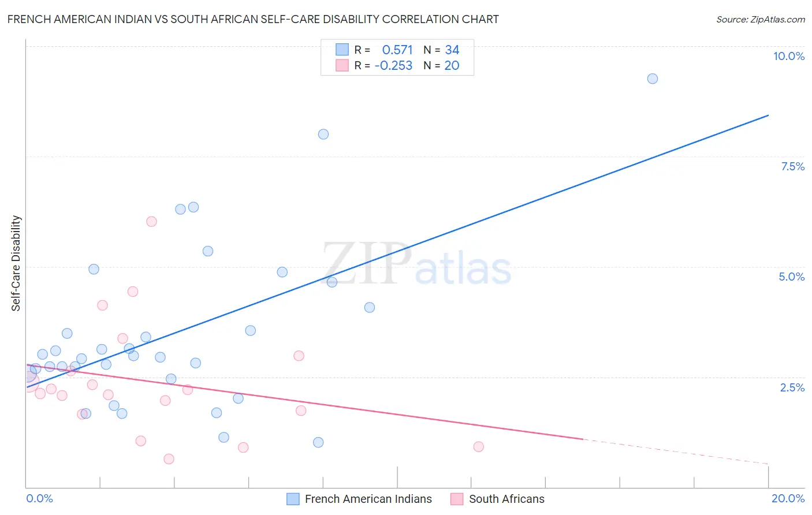Click the pink R = -0.253 swatch
The height and width of the screenshot is (515, 812).
coord(342,65)
